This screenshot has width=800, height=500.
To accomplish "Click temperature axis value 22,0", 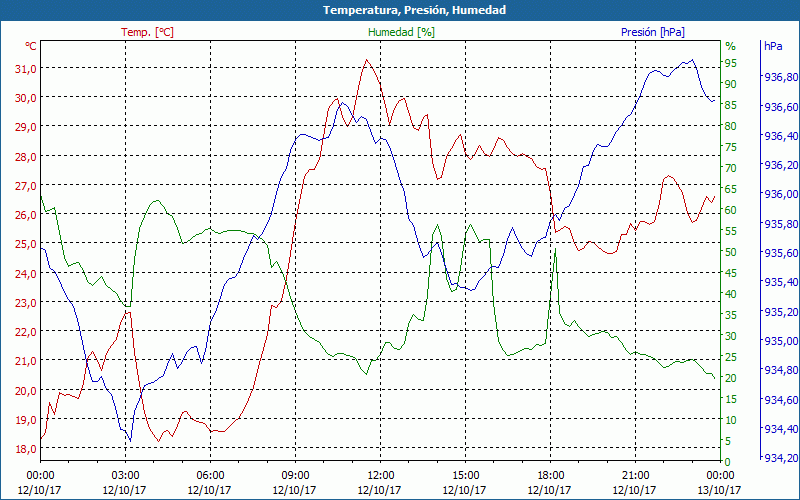I will [x=26, y=332].
